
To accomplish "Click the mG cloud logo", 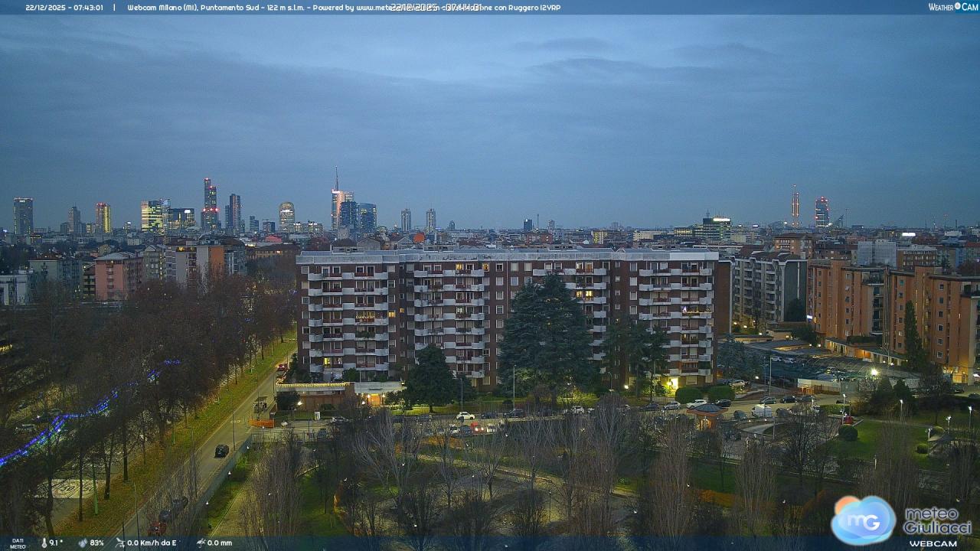I will (863, 520).
